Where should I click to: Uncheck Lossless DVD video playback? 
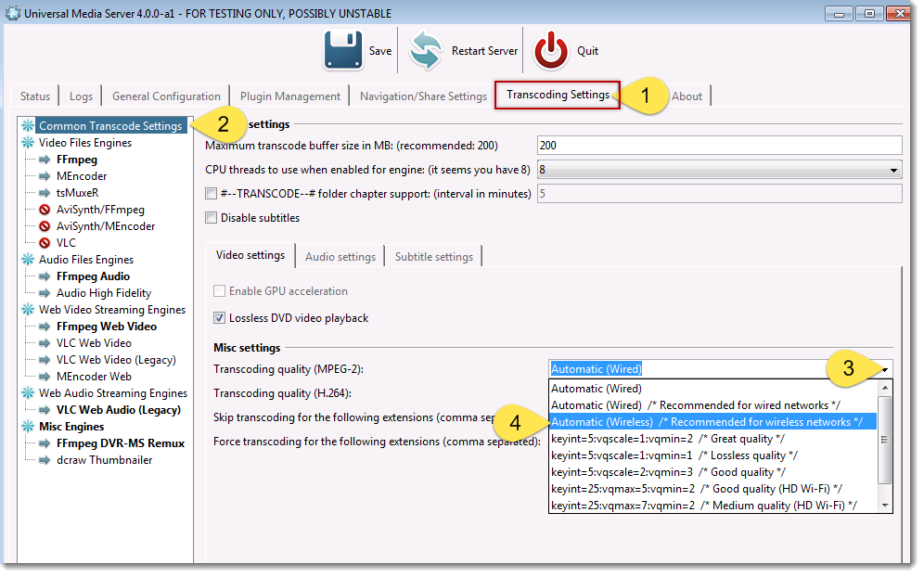tap(219, 317)
